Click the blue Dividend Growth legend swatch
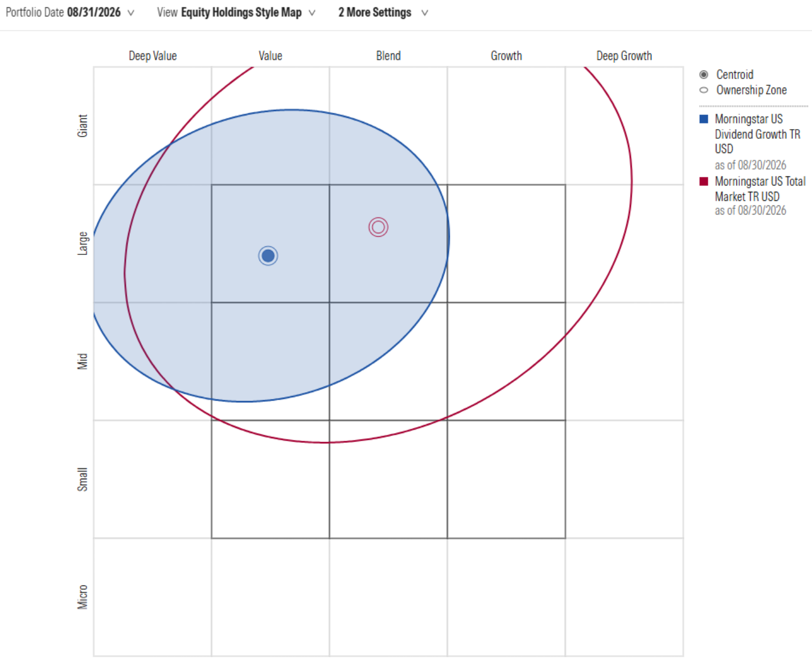812x663 pixels. point(704,119)
